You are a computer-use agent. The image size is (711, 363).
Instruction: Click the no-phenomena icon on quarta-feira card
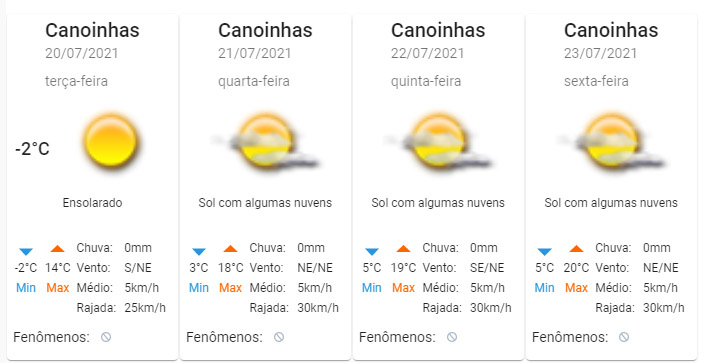[x=279, y=337]
